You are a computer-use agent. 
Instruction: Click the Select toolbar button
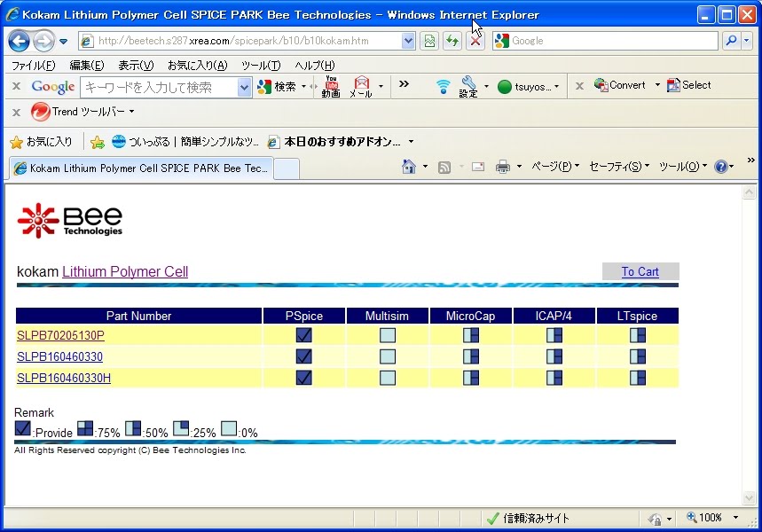point(688,85)
